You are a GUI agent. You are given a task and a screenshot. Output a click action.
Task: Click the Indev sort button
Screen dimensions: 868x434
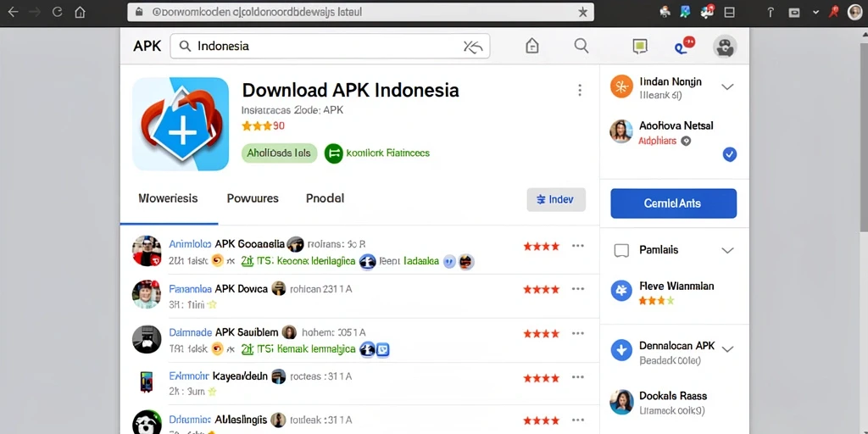coord(556,200)
